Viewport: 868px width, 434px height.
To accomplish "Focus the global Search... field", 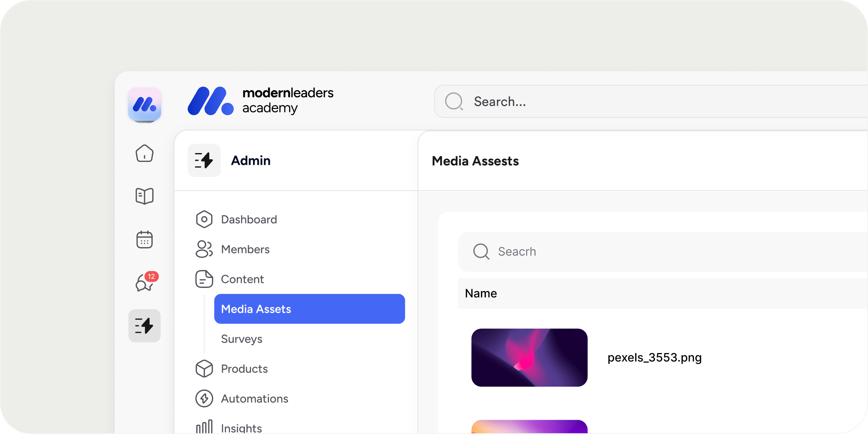I will [651, 102].
